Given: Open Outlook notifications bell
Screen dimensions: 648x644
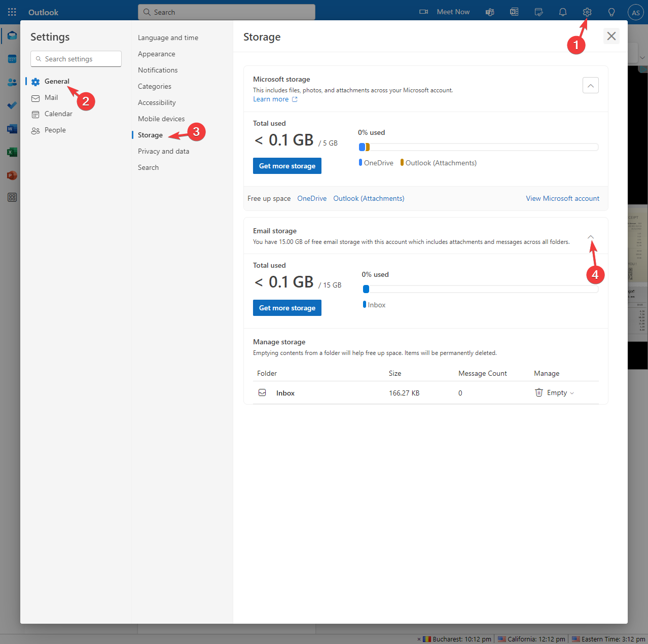Looking at the screenshot, I should (562, 12).
